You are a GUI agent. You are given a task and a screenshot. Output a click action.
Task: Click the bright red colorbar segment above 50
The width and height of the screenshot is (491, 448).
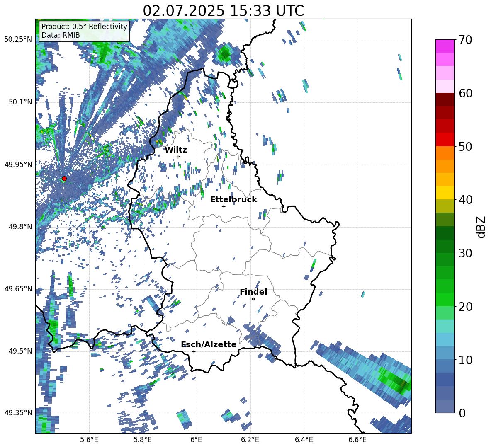pyautogui.click(x=445, y=140)
